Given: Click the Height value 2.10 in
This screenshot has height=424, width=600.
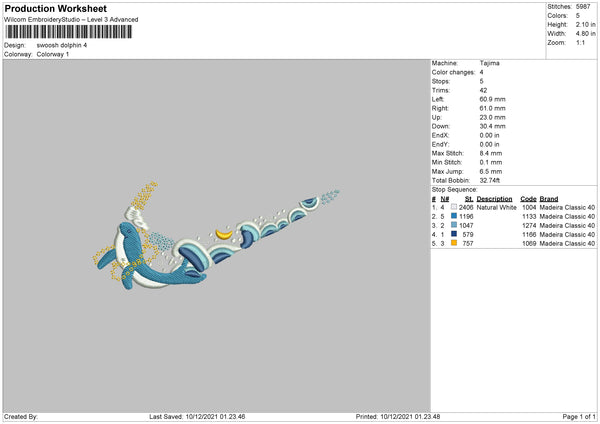Looking at the screenshot, I should (585, 24).
